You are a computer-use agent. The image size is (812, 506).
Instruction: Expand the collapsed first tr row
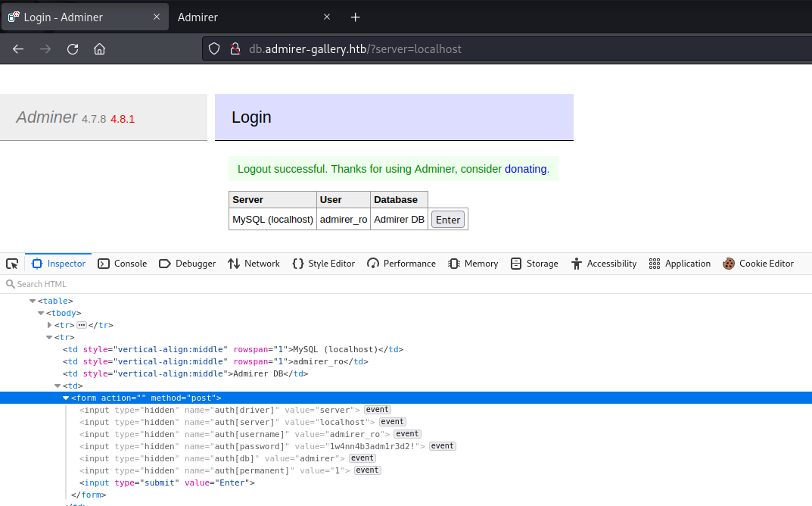coord(49,325)
